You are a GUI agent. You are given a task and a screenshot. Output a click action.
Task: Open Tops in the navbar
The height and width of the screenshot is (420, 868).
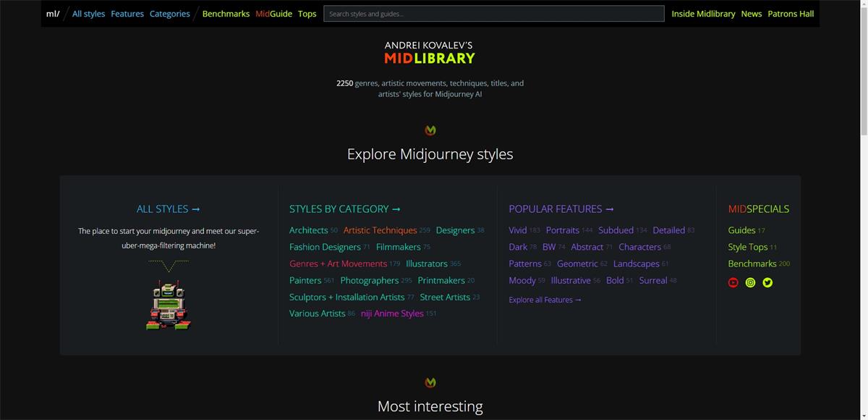(x=307, y=14)
